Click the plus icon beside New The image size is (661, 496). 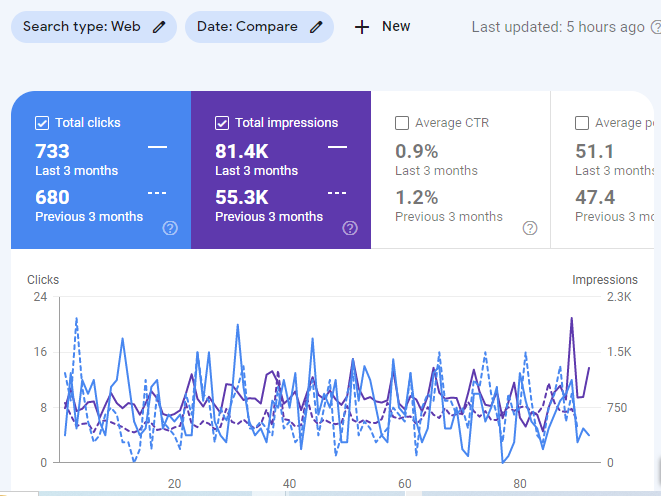(362, 27)
